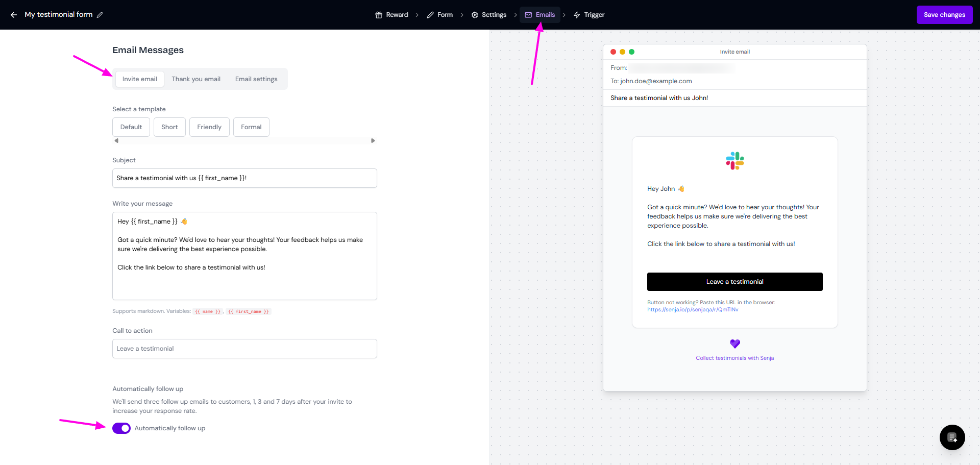Click the Call to action field
The image size is (980, 465).
click(244, 349)
